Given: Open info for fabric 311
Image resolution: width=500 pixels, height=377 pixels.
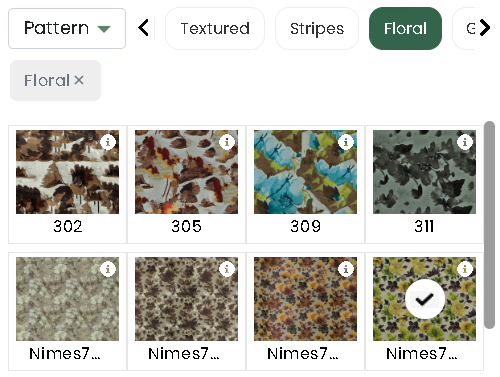Looking at the screenshot, I should click(465, 142).
